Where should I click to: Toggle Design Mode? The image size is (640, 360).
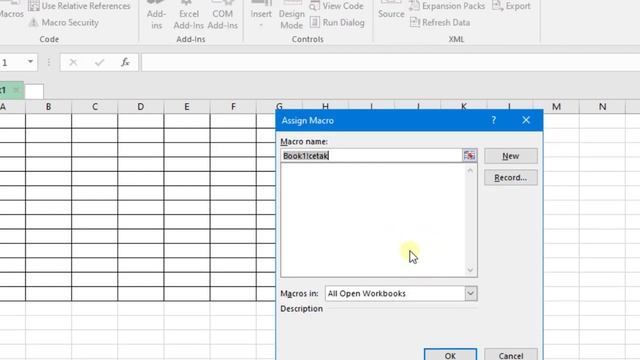click(x=291, y=16)
